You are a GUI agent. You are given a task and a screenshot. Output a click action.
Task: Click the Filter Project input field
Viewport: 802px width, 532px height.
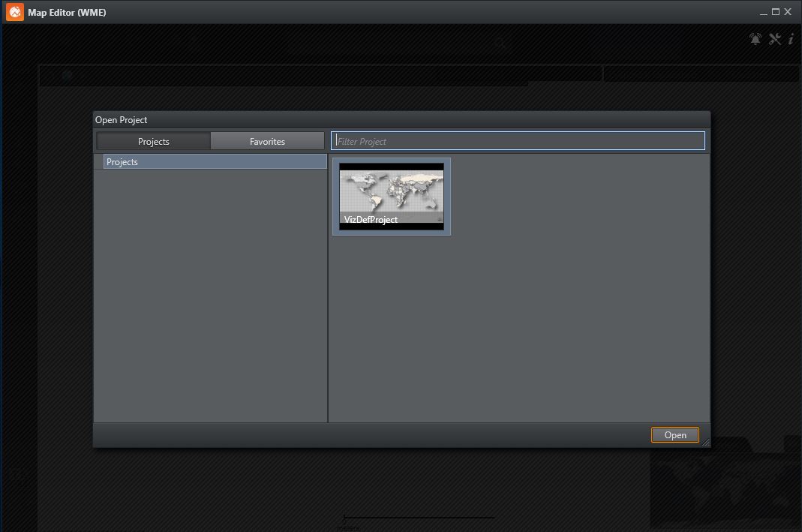point(518,141)
